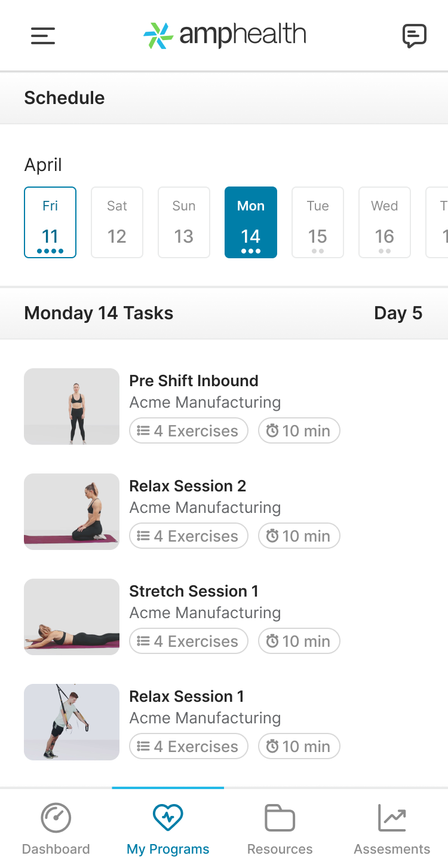Choose Tuesday 15 in the schedule
Viewport: 448px width, 868px height.
coord(318,222)
